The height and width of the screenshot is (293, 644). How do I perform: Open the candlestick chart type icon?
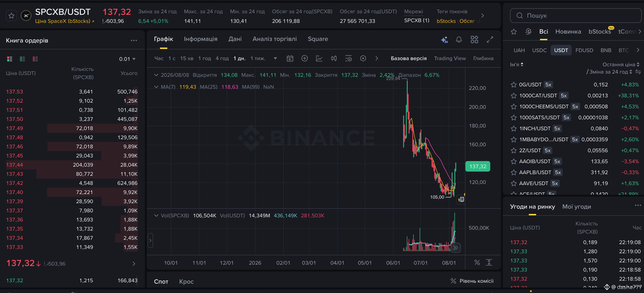coord(334,59)
